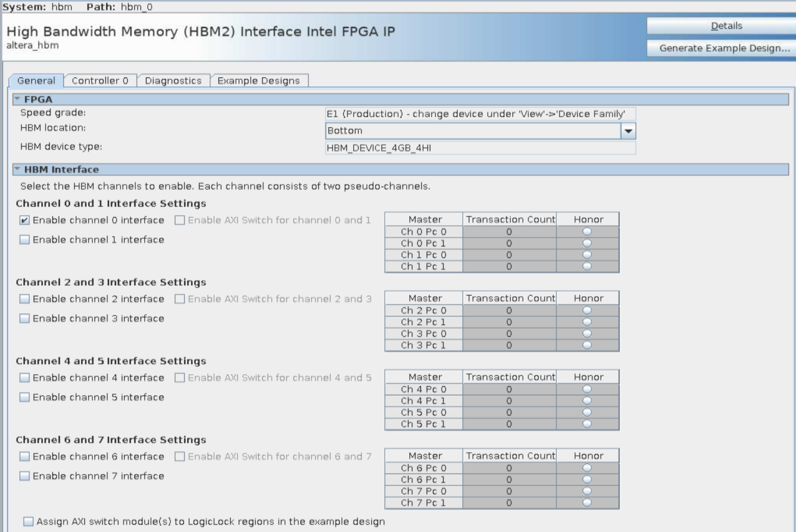This screenshot has width=796, height=532.
Task: Click Transaction Count cell for Ch 0 Pc 0
Action: 509,231
